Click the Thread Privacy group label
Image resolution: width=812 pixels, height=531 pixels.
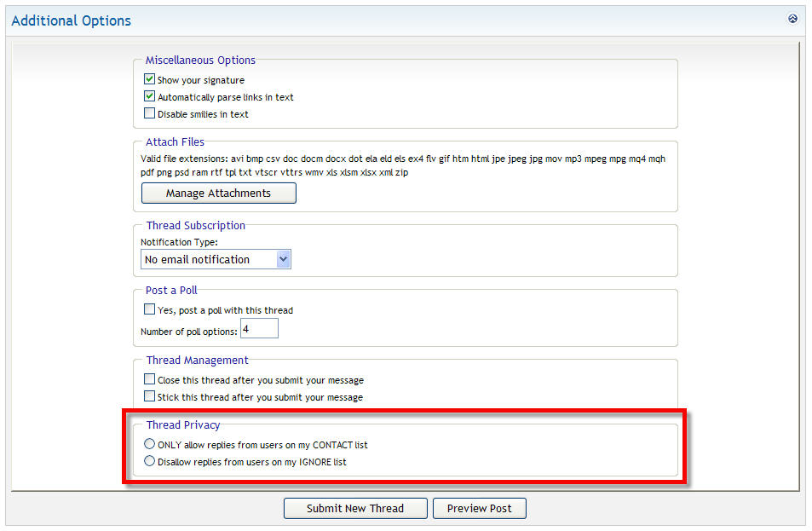[183, 424]
